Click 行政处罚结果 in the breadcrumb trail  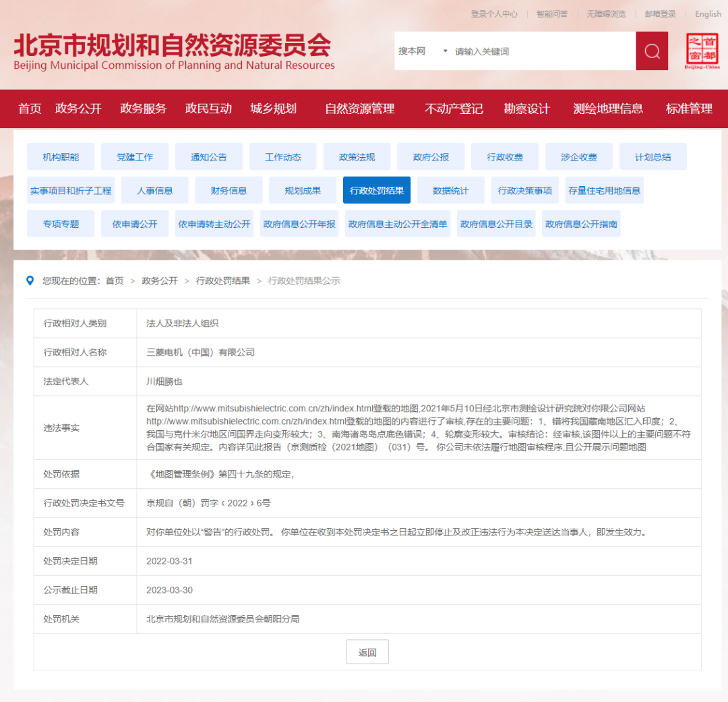click(223, 281)
